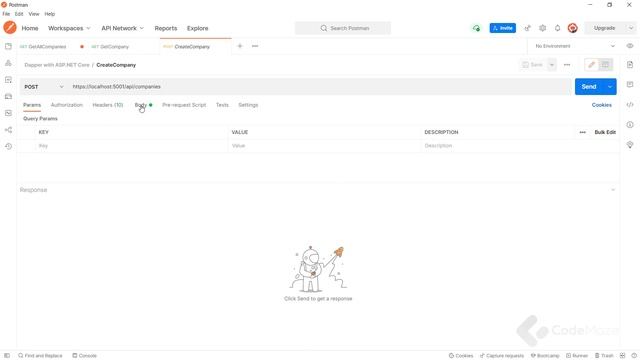Click the Save button
The image size is (640, 360).
tap(533, 65)
